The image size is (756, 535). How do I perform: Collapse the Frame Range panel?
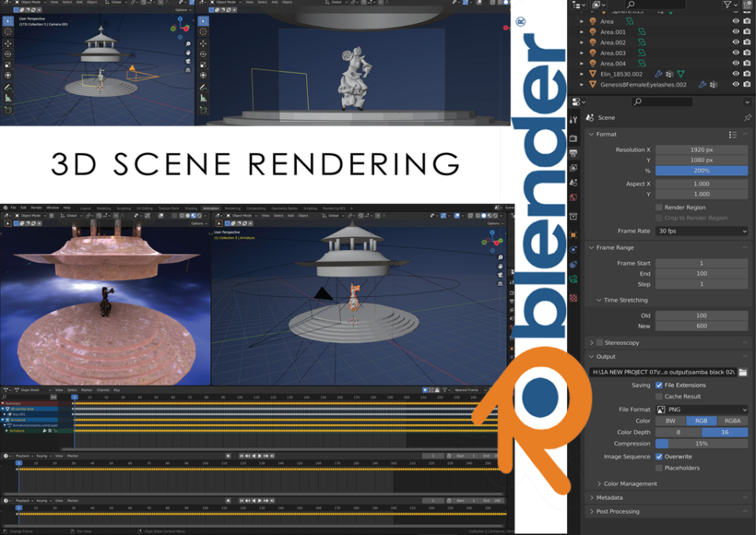(x=591, y=247)
